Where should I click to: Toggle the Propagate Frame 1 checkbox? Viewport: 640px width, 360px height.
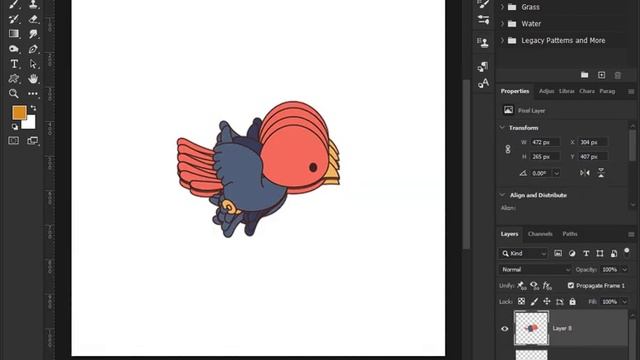[571, 285]
